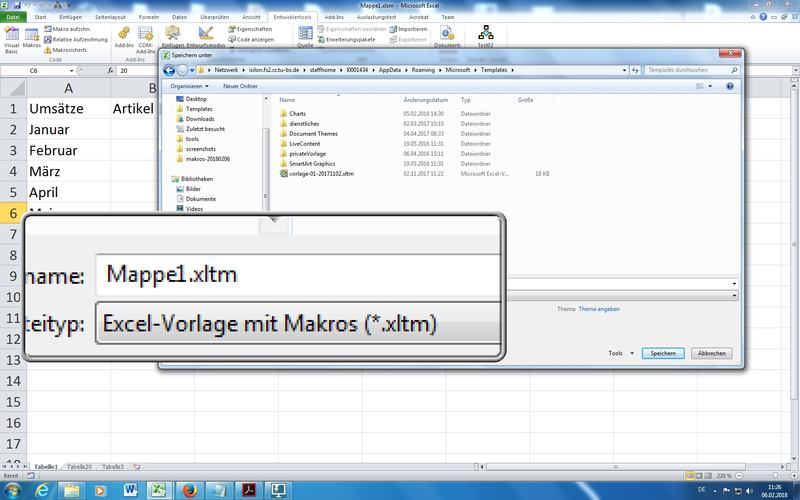Open the Dateiname dropdown arrow
Image resolution: width=800 pixels, height=500 pixels.
(x=735, y=284)
